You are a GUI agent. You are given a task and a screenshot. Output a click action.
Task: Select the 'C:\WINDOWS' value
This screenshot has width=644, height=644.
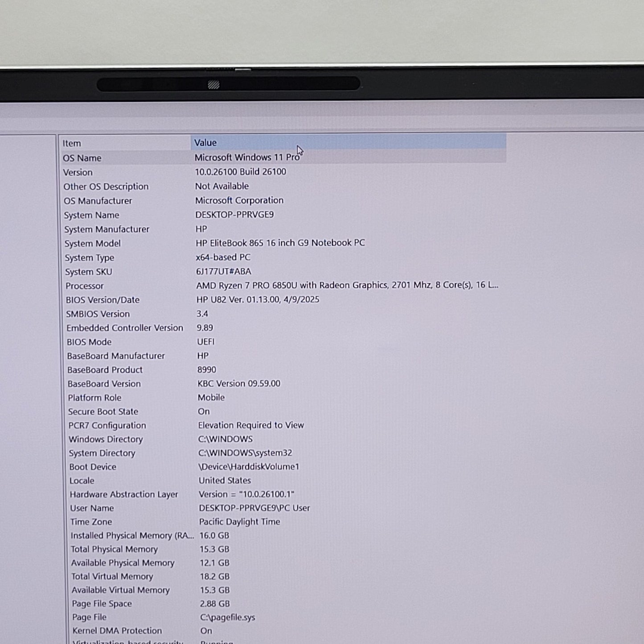[x=226, y=439]
